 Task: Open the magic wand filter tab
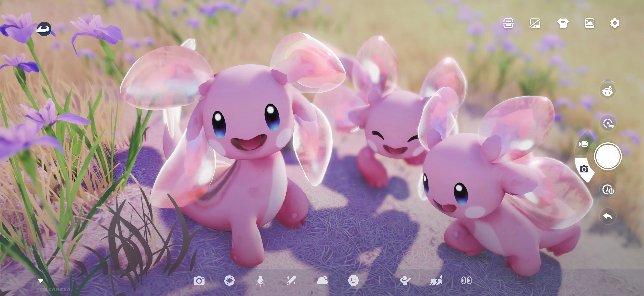coord(291,281)
